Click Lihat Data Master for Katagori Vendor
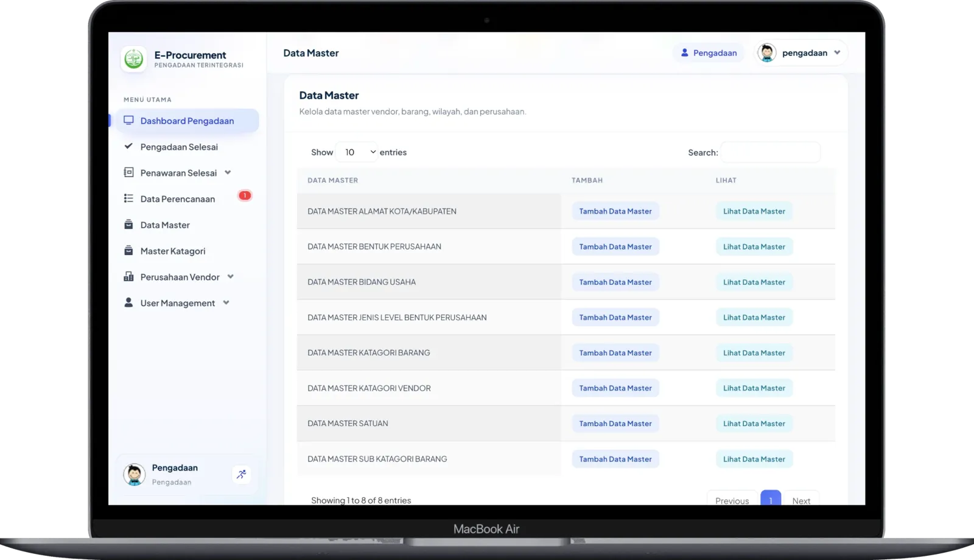 coord(754,388)
